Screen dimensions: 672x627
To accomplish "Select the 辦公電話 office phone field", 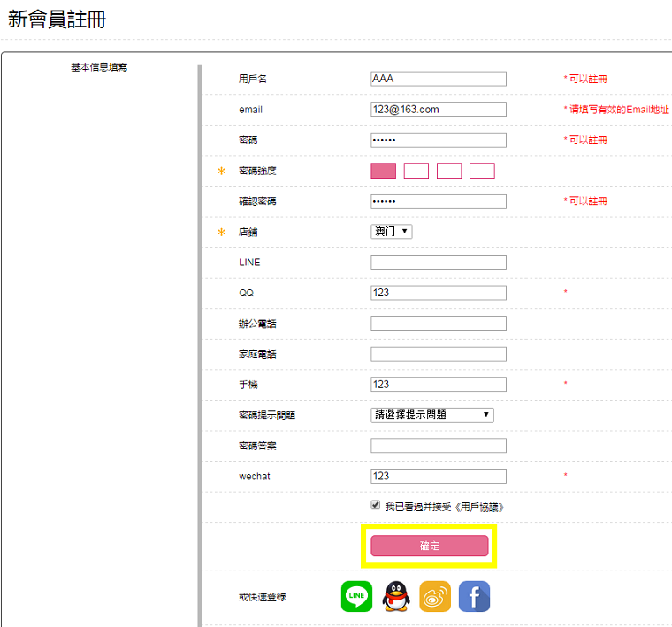I will pos(439,323).
